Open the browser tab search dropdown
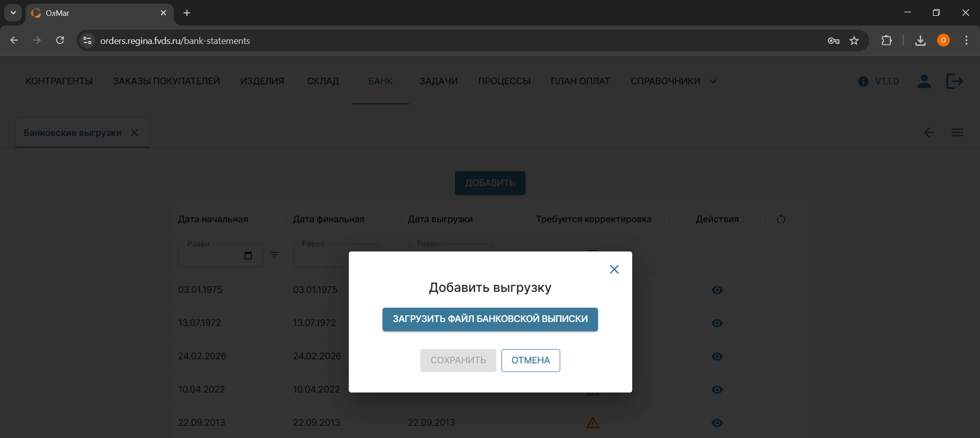 pos(13,13)
